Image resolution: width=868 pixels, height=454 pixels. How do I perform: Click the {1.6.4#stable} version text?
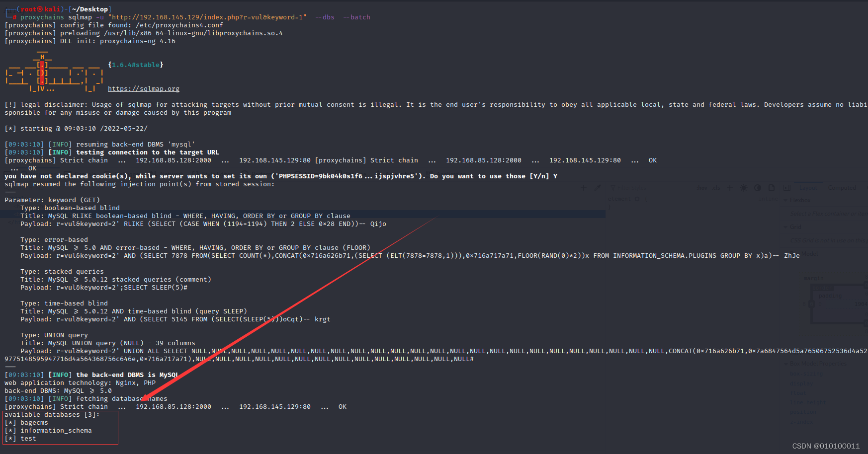pos(136,65)
